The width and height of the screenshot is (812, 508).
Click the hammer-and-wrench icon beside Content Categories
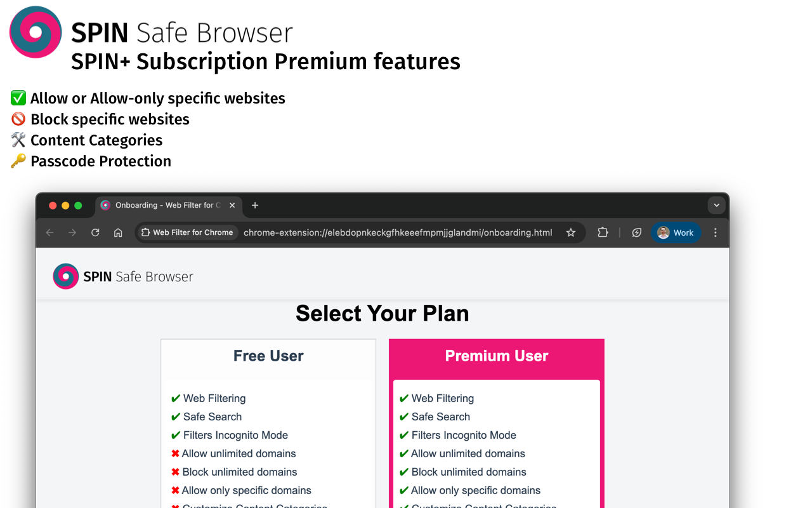[17, 140]
